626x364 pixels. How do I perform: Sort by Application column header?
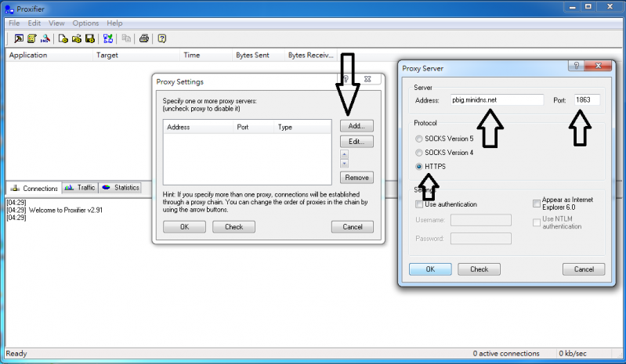coord(49,55)
